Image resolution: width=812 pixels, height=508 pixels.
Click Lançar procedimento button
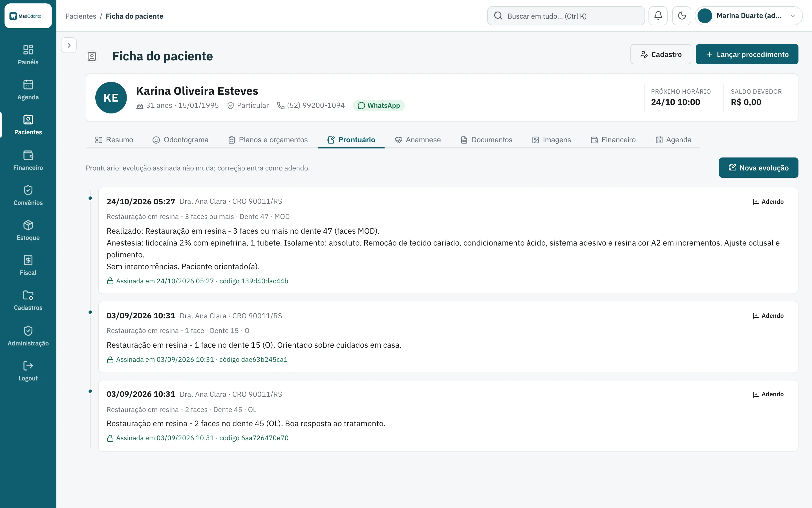(747, 54)
